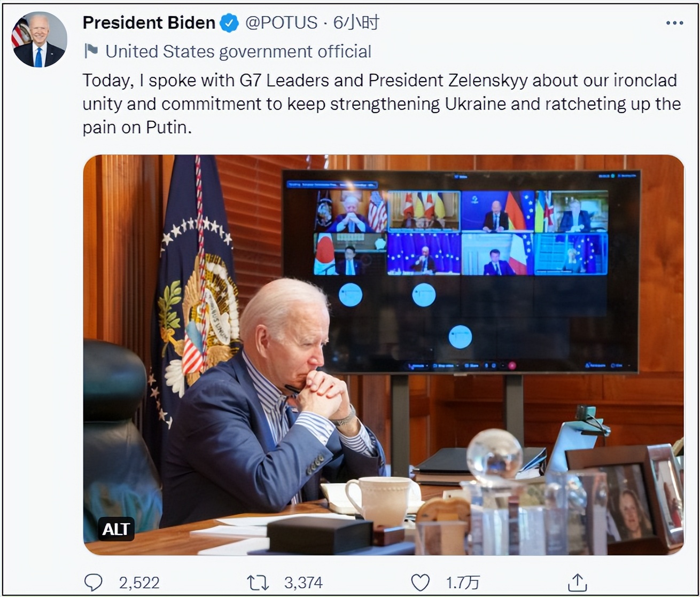
Task: Click the reply speech bubble icon
Action: tap(95, 582)
